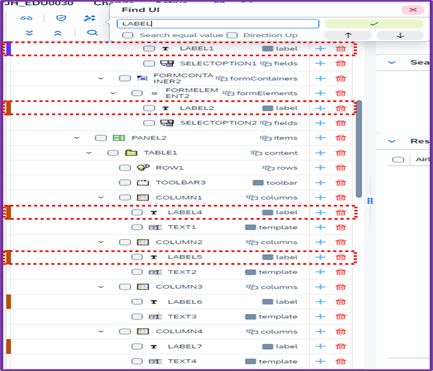Tick the checkbox for LABEL1
The image size is (433, 371).
[149, 49]
